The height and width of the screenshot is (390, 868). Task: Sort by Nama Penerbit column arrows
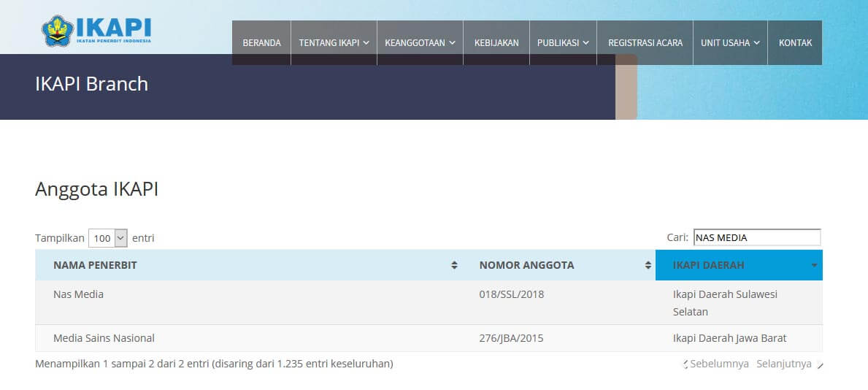(454, 265)
